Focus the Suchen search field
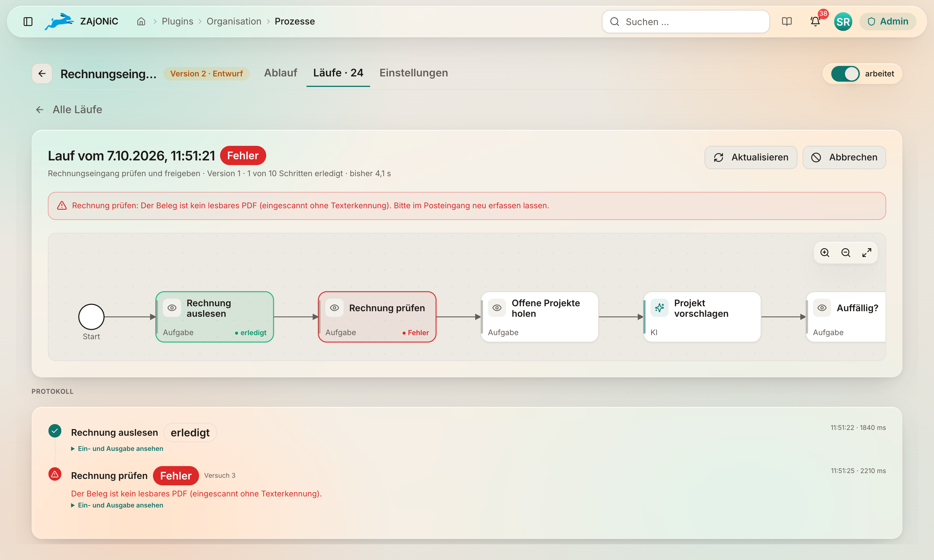 pyautogui.click(x=686, y=22)
